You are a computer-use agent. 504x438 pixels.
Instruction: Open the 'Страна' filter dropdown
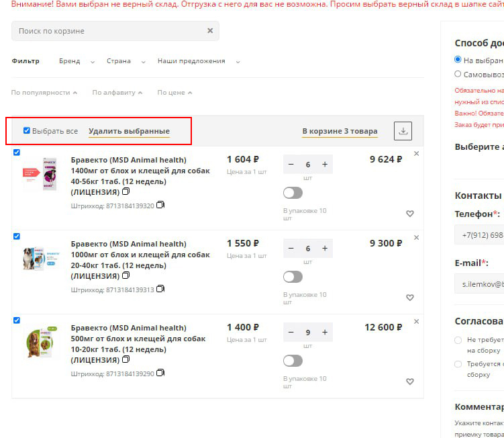(125, 61)
